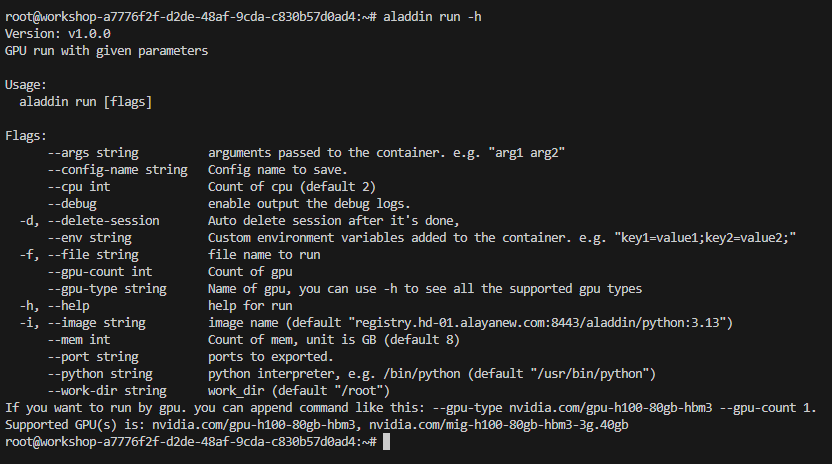Click the "aladdin run [flags]" usage line
Screen dimensions: 832x464
pos(85,101)
